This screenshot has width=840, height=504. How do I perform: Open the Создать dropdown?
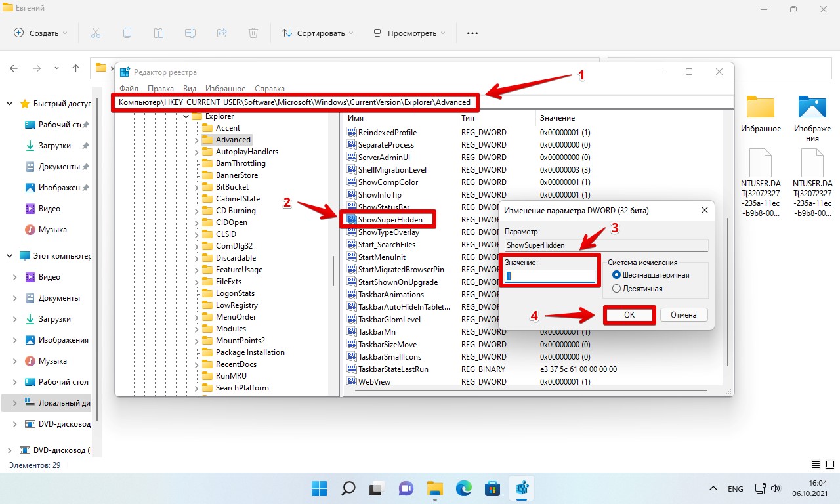coord(41,33)
